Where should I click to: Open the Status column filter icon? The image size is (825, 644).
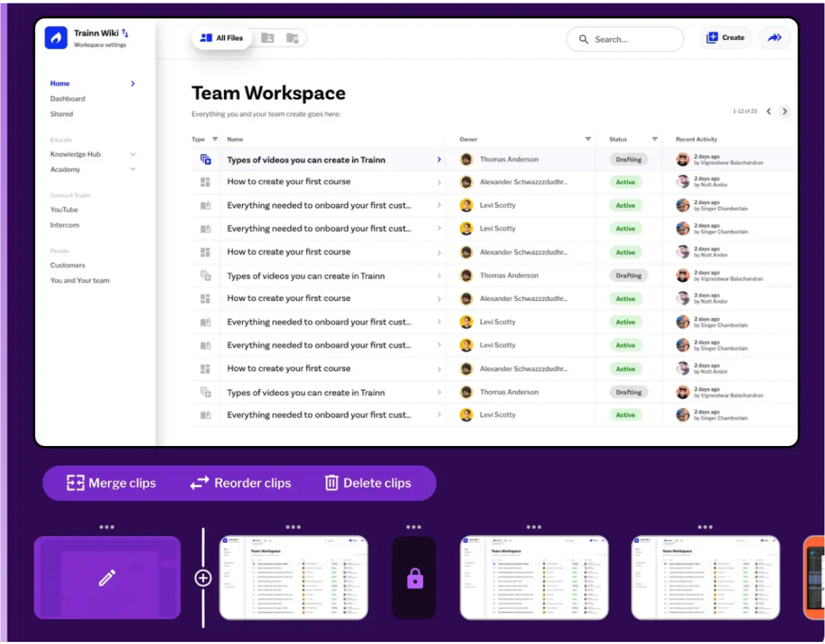[x=654, y=139]
